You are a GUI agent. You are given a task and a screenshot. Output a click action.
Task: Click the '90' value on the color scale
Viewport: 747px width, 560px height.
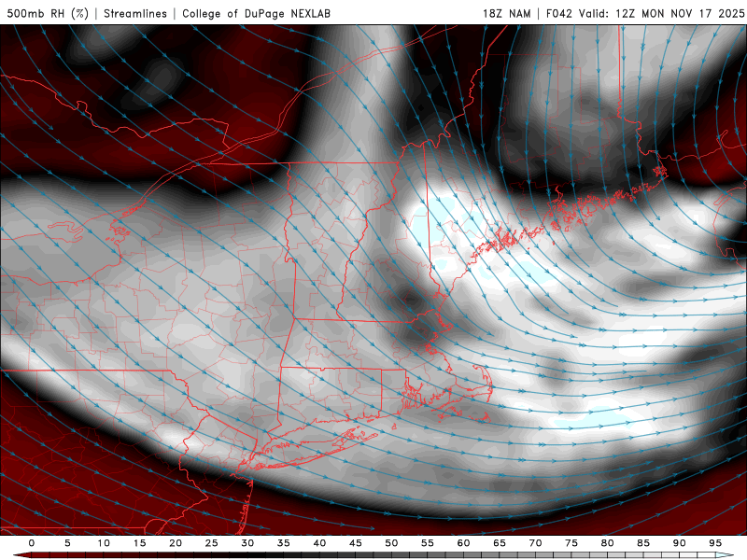point(679,543)
